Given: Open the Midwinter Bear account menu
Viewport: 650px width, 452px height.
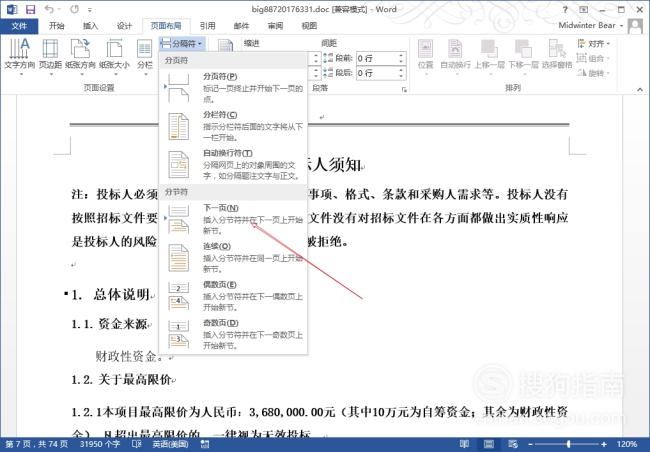Looking at the screenshot, I should 590,26.
